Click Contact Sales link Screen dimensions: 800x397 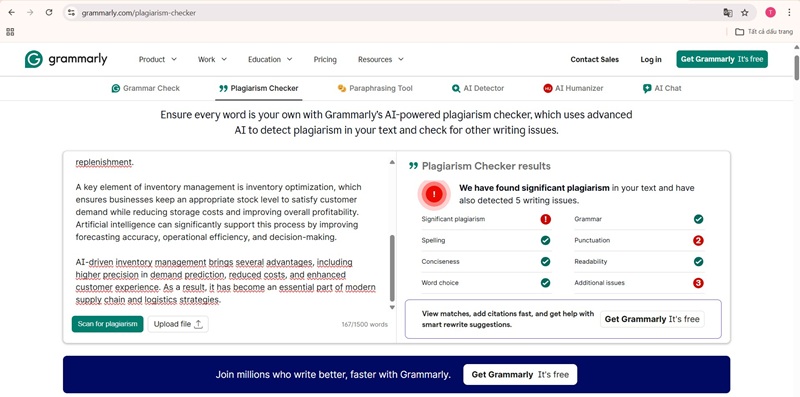click(x=594, y=59)
